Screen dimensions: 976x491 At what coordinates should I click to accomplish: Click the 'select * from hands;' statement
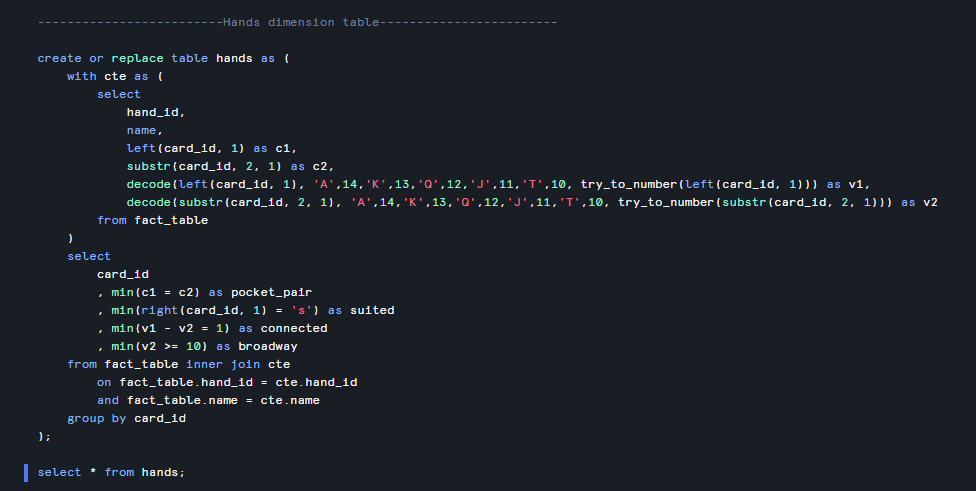click(x=111, y=472)
